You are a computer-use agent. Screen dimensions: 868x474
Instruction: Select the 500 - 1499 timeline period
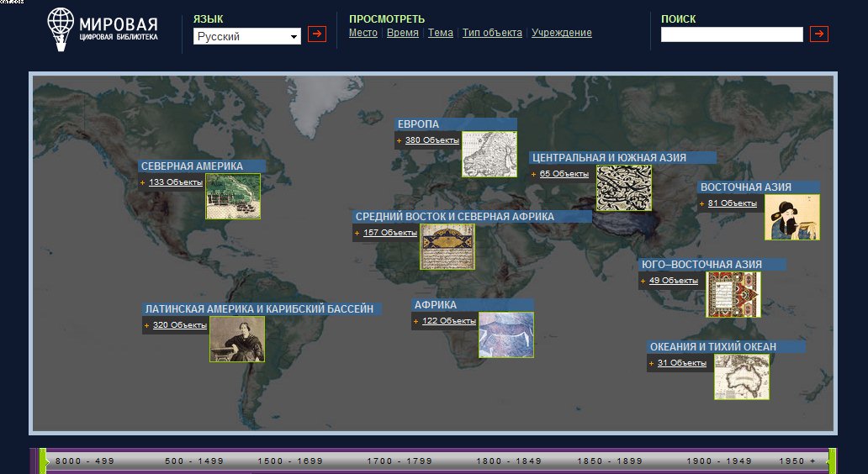(194, 461)
